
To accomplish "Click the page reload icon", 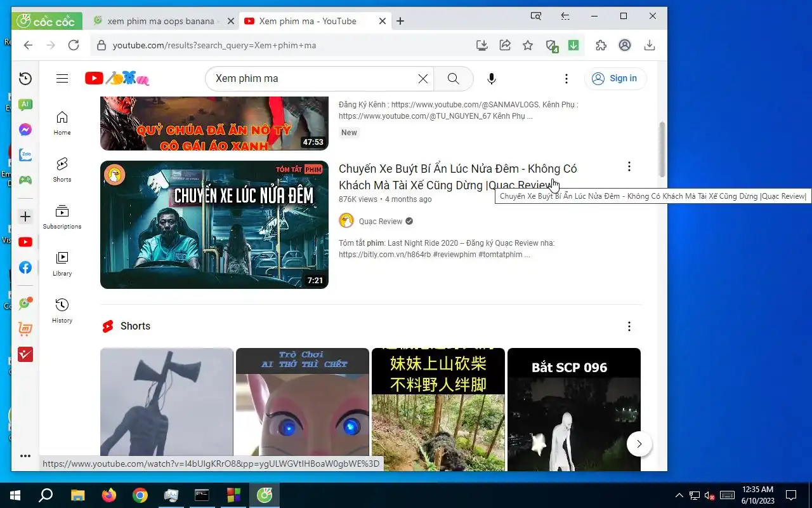I will (74, 45).
